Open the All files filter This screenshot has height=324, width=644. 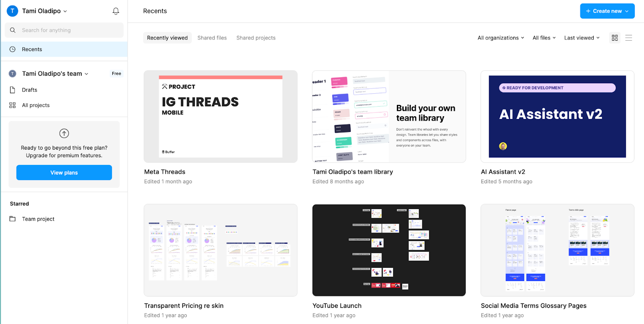[x=544, y=38]
